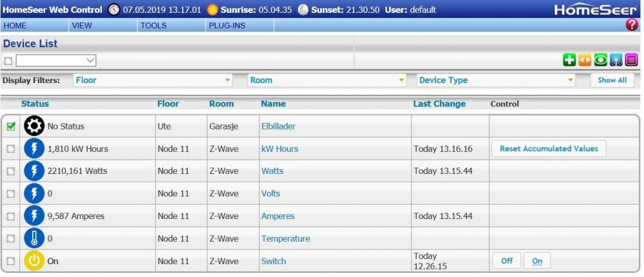
Task: Click the thermometer icon in Temperature row
Action: 34,238
